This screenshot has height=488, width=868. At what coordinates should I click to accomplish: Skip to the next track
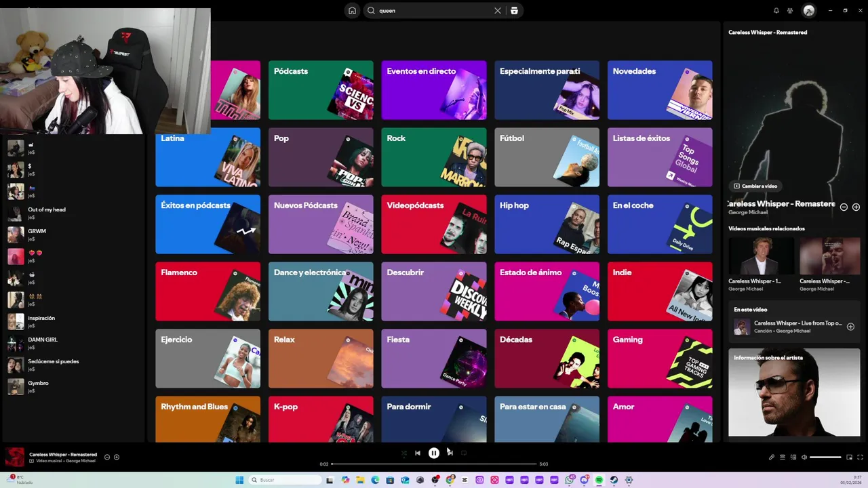450,452
